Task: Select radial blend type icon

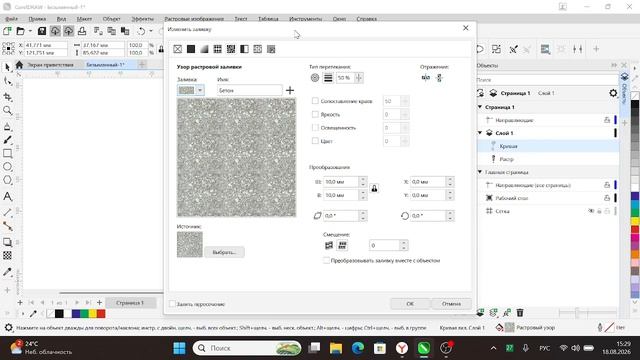Action: (315, 78)
